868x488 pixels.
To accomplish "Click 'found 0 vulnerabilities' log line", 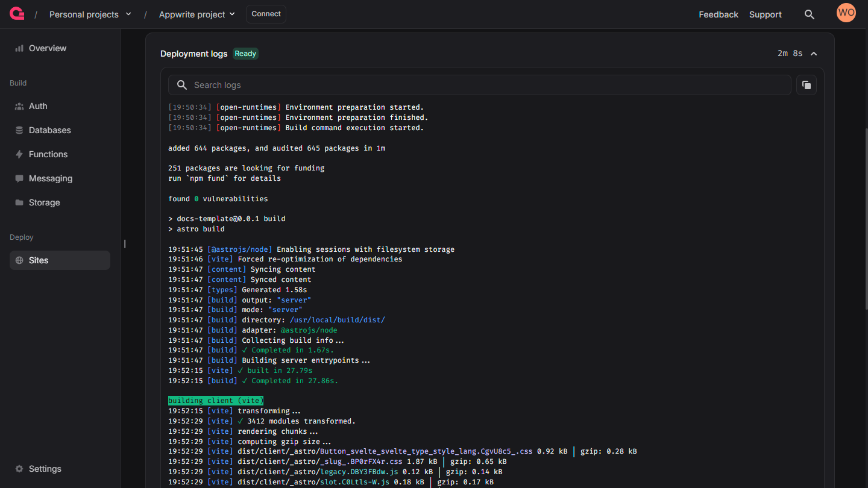I will pos(218,198).
